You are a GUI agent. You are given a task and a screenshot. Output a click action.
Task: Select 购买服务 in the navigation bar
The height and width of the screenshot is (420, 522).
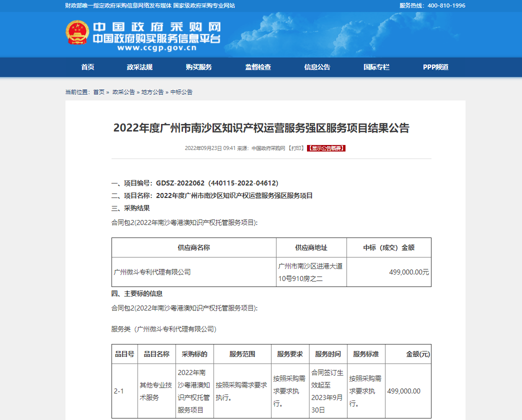click(198, 67)
